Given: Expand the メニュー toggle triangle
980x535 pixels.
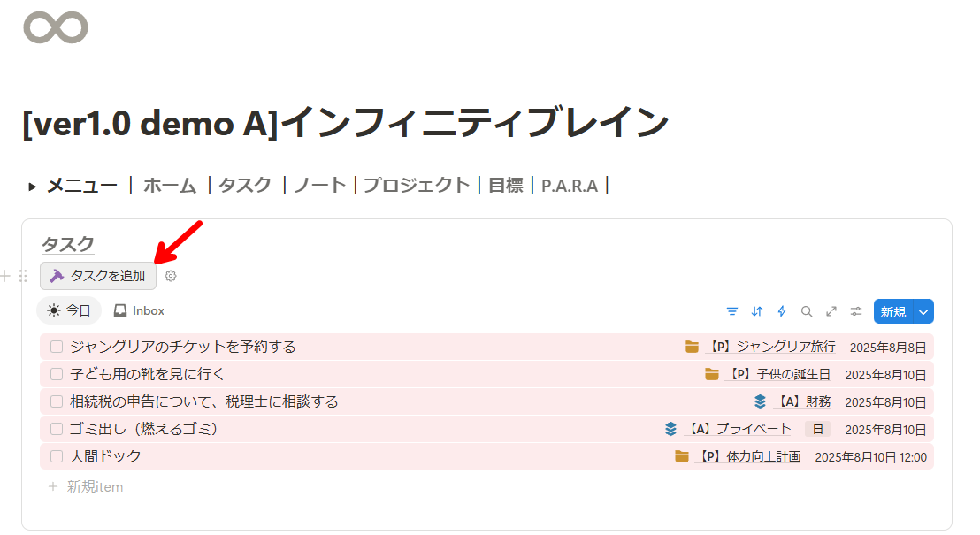Looking at the screenshot, I should (32, 187).
